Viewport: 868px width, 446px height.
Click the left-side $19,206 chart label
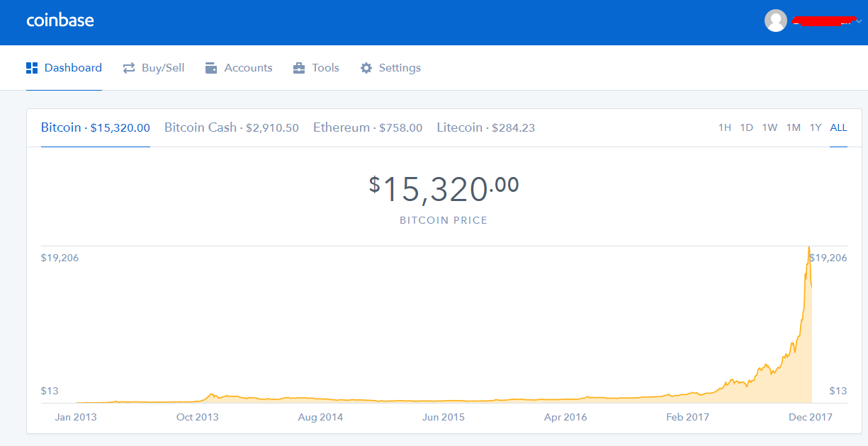60,258
